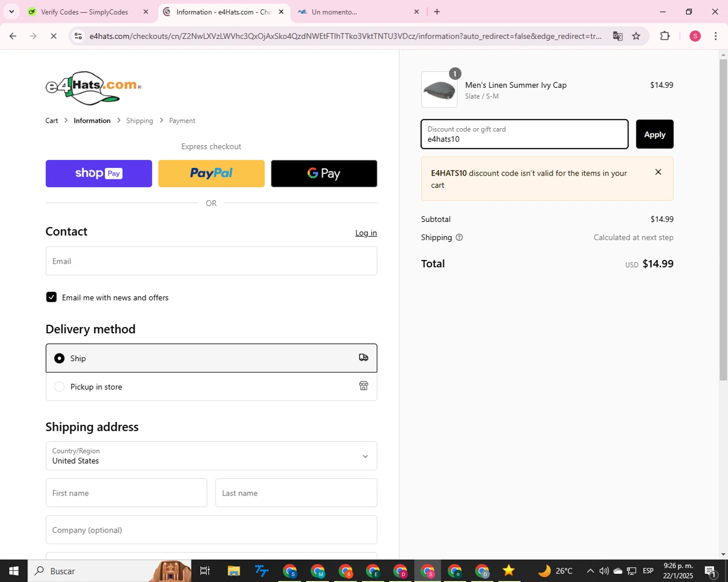Click the Information breadcrumb step
The width and height of the screenshot is (728, 582).
pyautogui.click(x=92, y=121)
